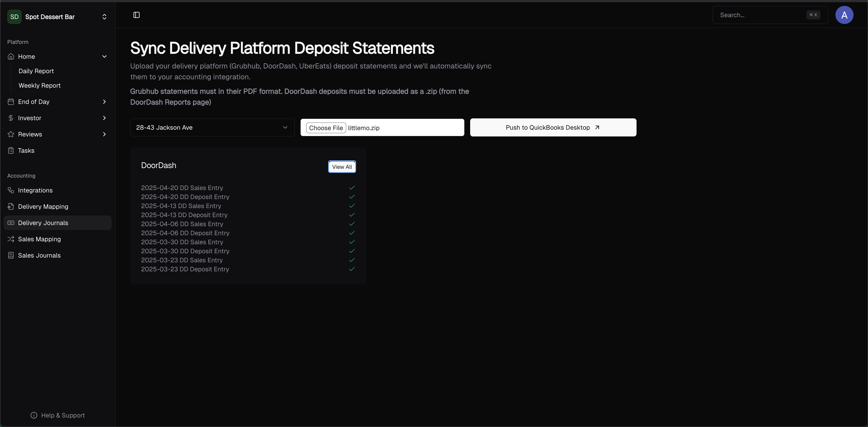Click checkmark for 2025-04-13 DD Sales Entry

pyautogui.click(x=352, y=206)
